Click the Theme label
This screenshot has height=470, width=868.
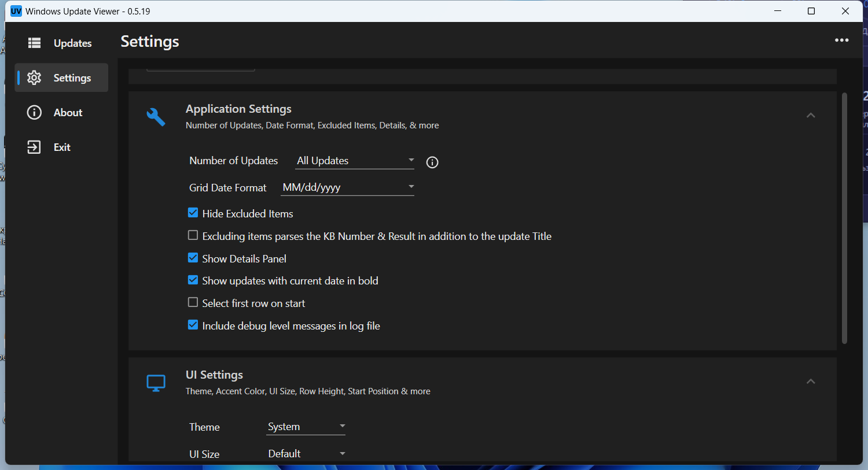coord(204,427)
